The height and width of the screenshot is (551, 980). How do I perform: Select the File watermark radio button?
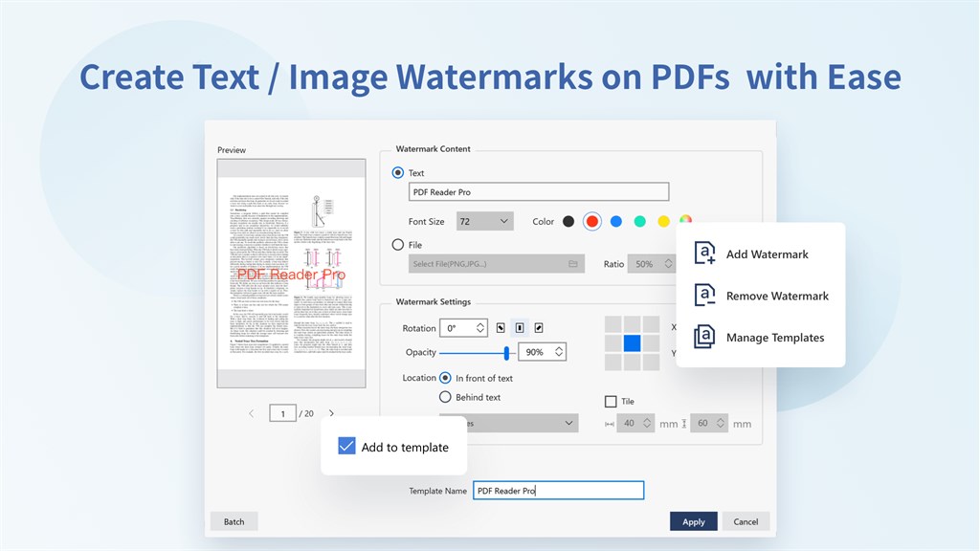coord(397,244)
